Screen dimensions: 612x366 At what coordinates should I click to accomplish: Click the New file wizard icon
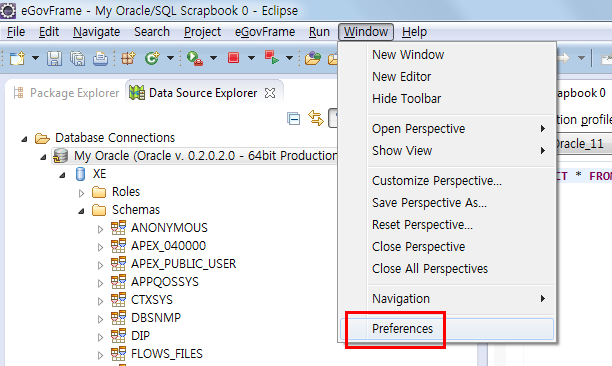point(17,58)
